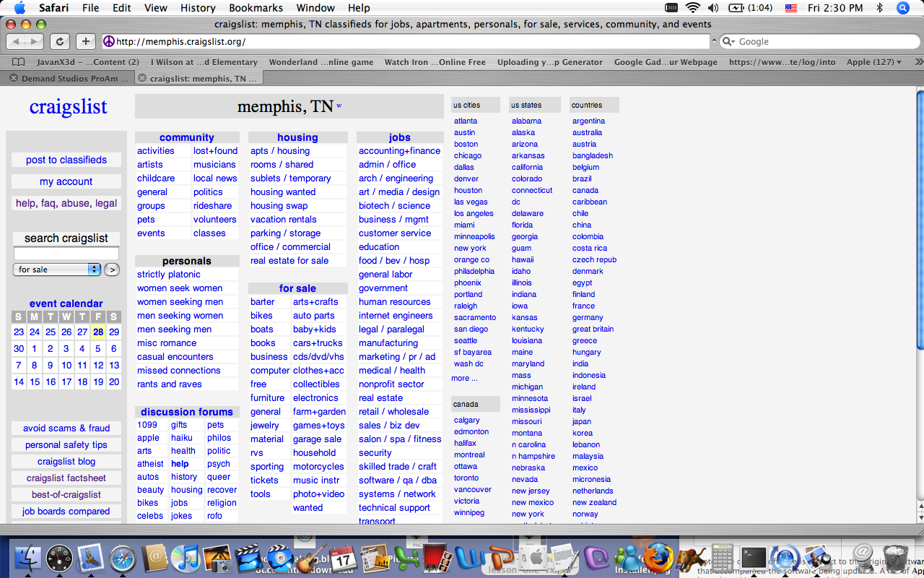Open the US flag input menu
Screen dimensions: 924x578
point(790,8)
